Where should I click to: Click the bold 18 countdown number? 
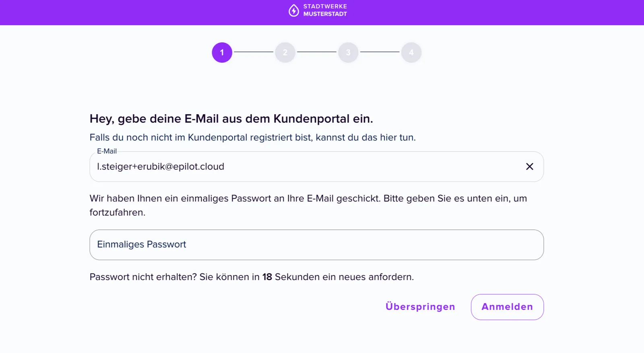click(x=267, y=277)
